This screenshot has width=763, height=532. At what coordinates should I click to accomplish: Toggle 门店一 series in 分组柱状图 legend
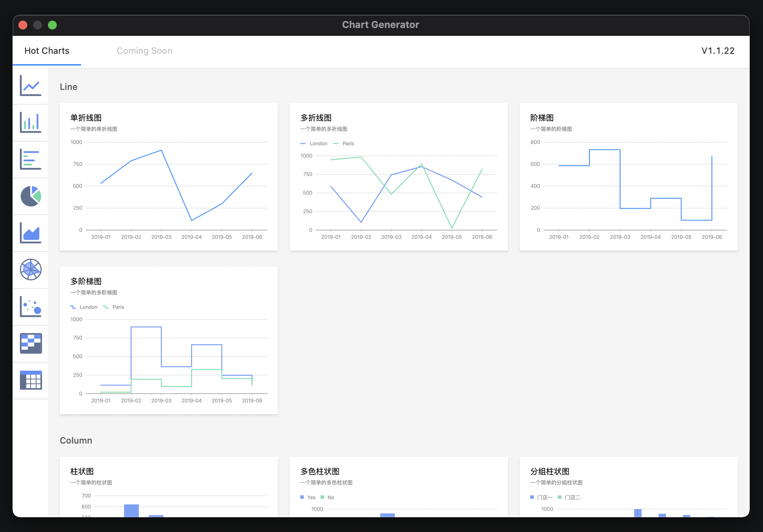541,497
